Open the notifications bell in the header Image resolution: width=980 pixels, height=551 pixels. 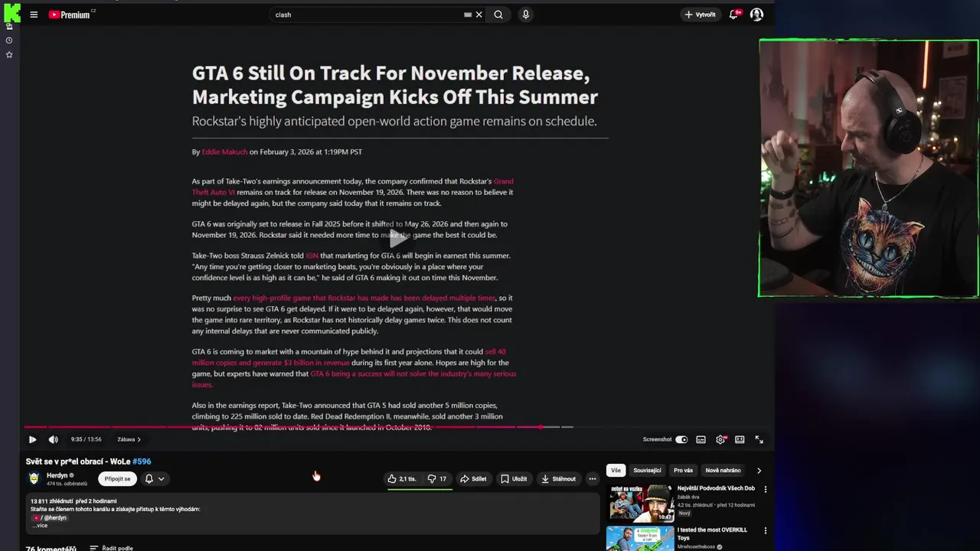(x=733, y=15)
